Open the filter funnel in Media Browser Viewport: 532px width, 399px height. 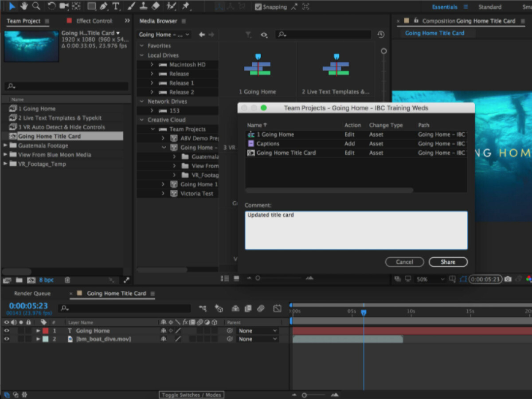click(x=249, y=35)
